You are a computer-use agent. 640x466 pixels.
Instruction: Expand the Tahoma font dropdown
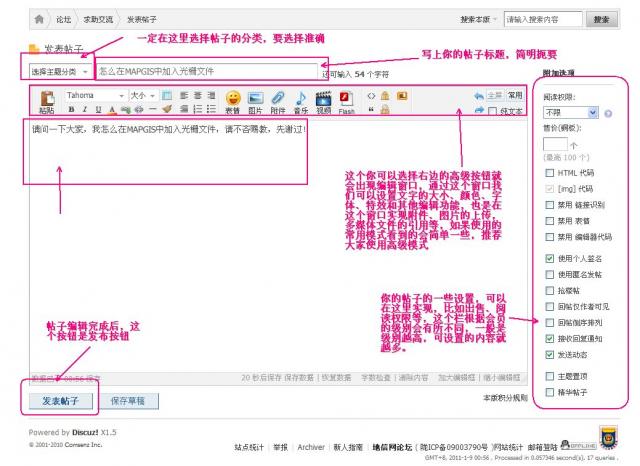pos(95,95)
